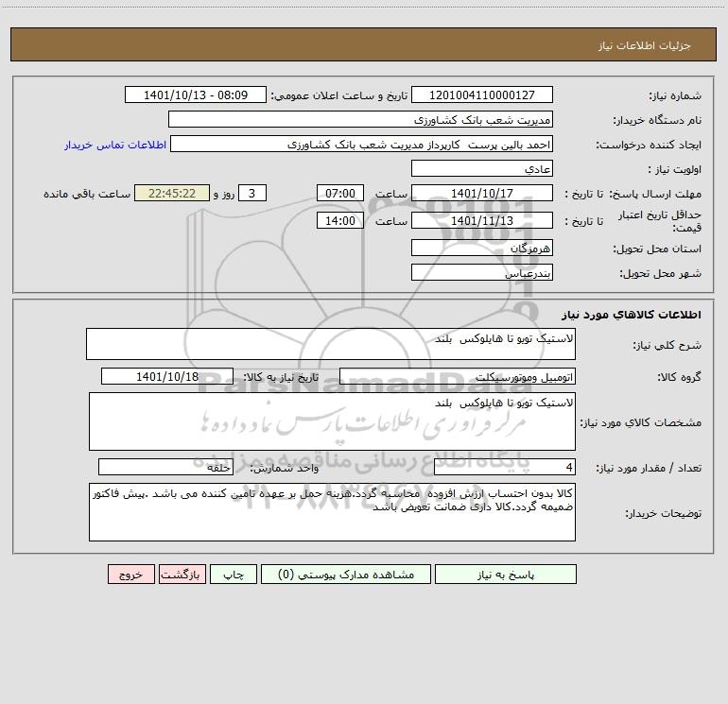Click the مشخصات کالای مورد نیاز label

click(x=641, y=422)
